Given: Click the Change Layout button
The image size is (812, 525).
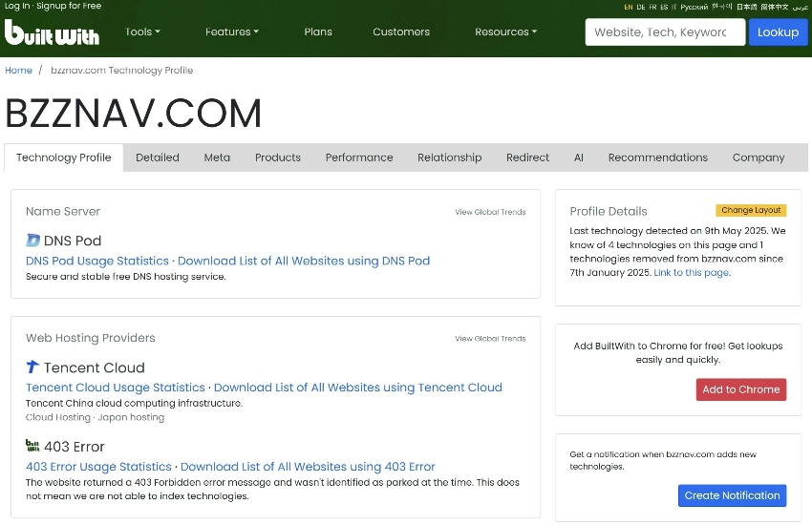Looking at the screenshot, I should coord(751,210).
